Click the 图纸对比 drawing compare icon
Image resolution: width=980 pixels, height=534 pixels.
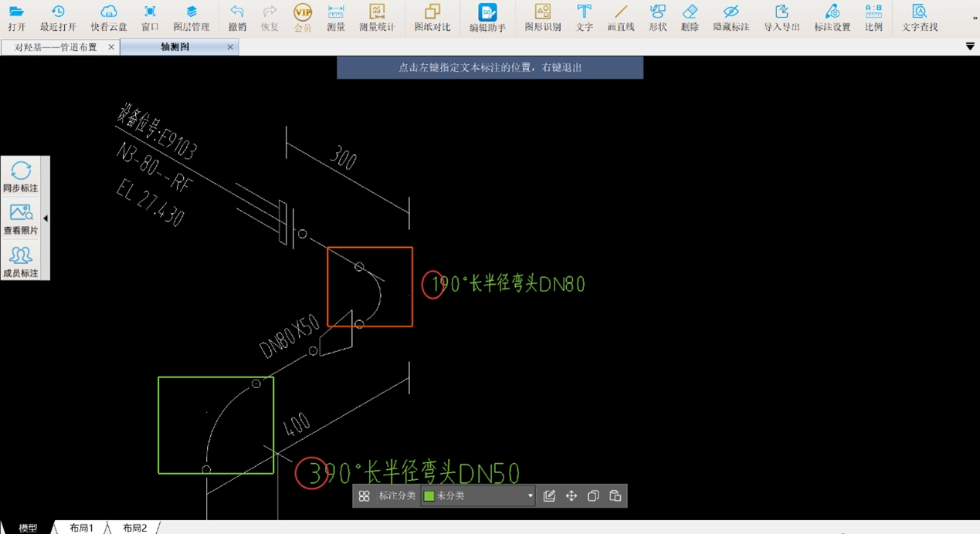432,18
